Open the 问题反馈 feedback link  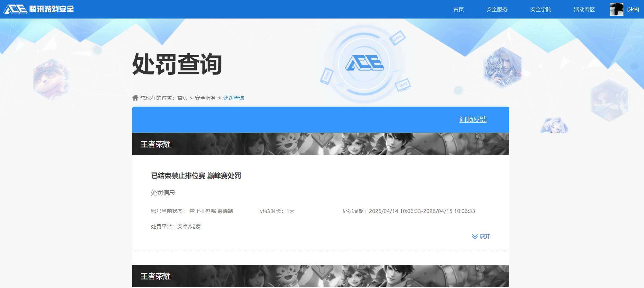(473, 120)
